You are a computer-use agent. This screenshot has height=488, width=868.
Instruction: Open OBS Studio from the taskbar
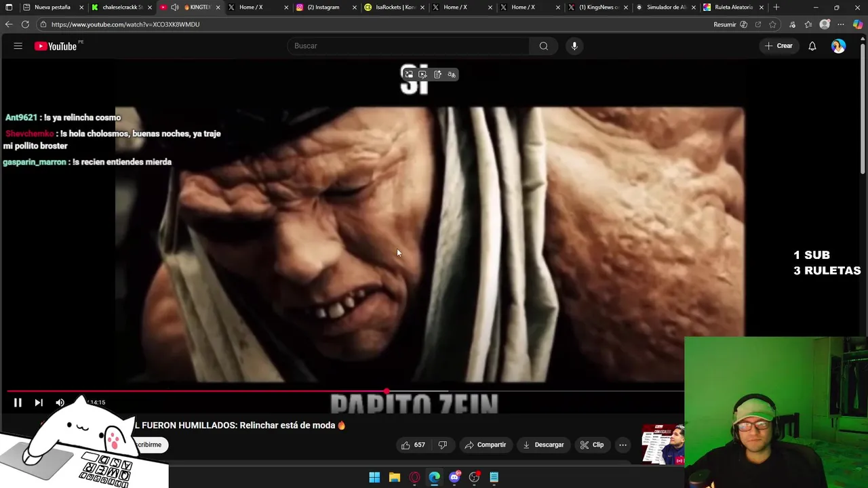[474, 477]
